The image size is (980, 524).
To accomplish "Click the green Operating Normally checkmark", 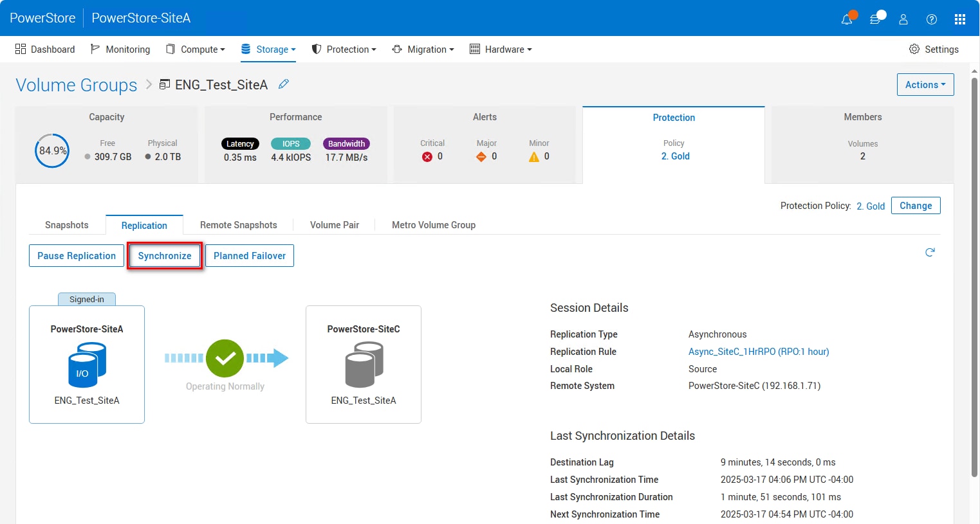I will pos(225,358).
